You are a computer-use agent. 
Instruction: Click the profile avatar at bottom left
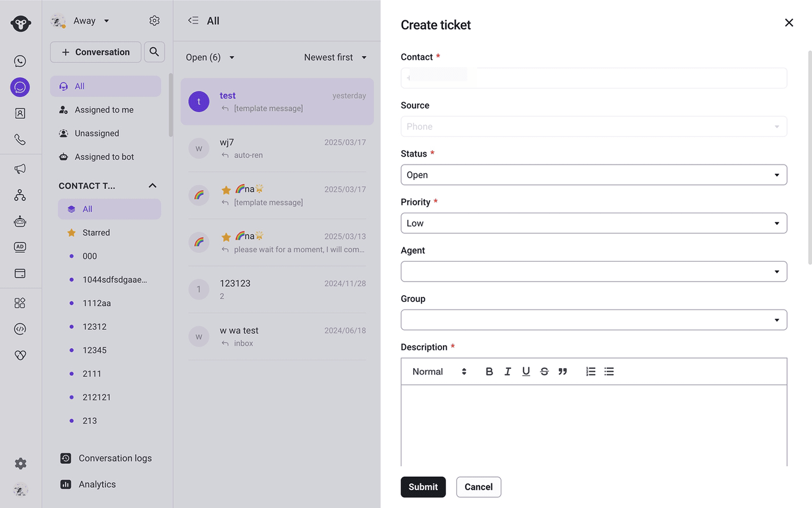click(x=20, y=490)
